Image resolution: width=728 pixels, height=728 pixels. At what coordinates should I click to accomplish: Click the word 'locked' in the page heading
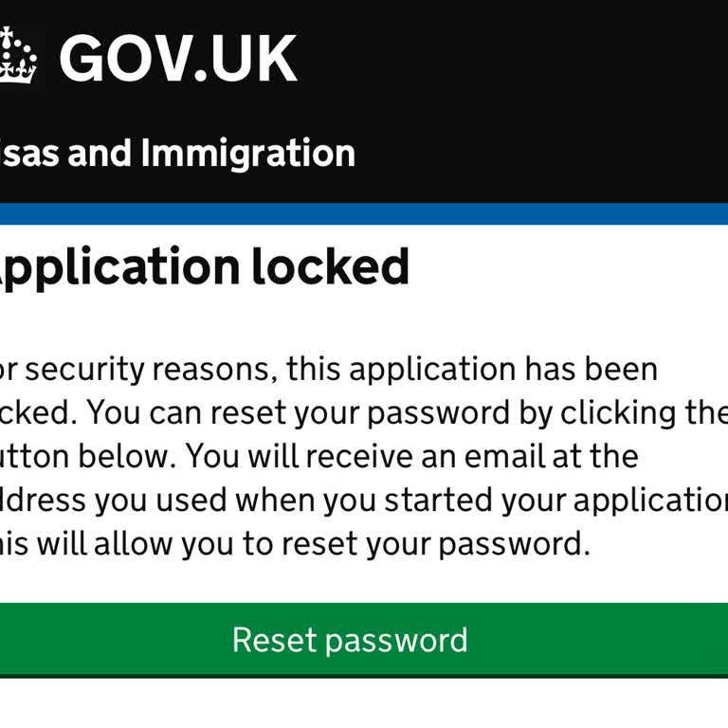coord(330,268)
